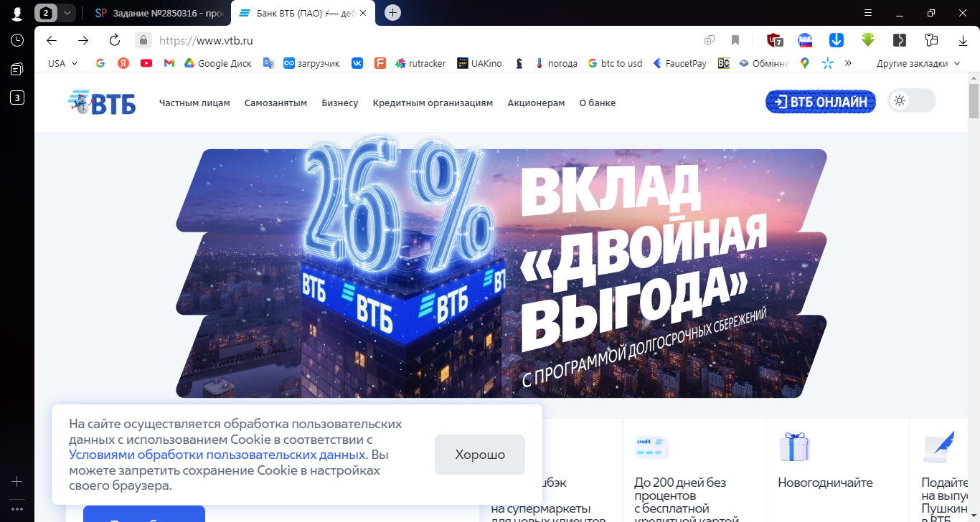The height and width of the screenshot is (522, 980).
Task: Click the Kyivstar star bookmark icon
Action: [827, 63]
